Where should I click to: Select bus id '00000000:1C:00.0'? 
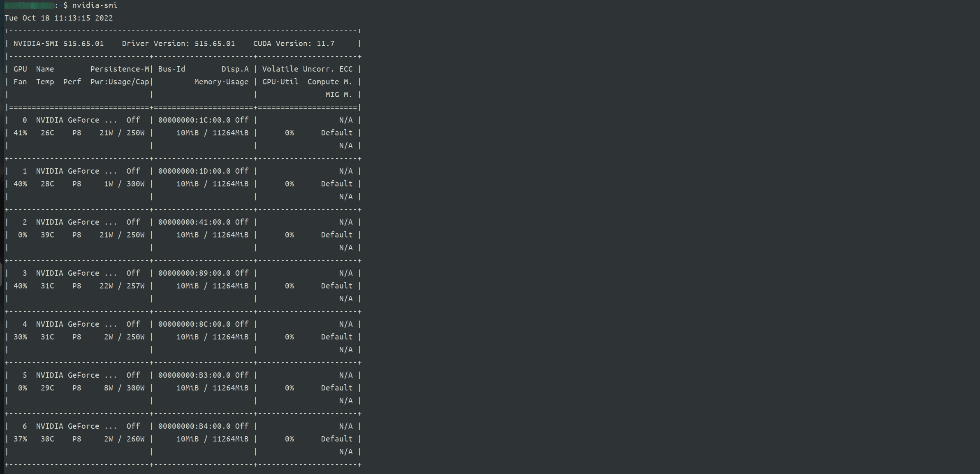(x=195, y=120)
